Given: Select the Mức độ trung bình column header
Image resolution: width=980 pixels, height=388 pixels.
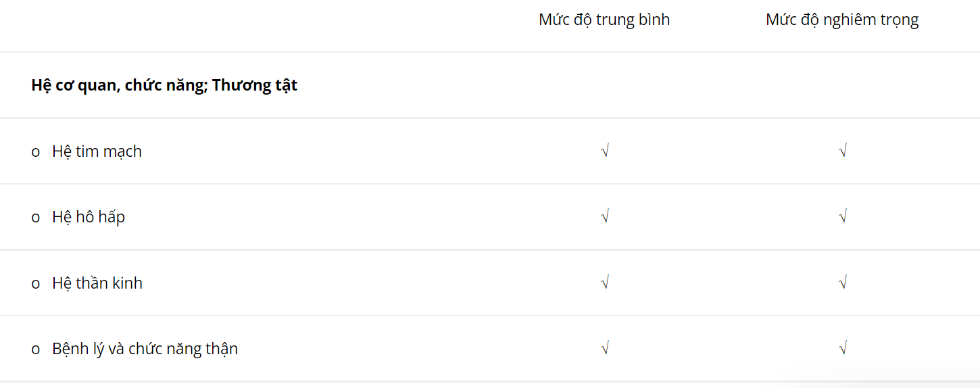Looking at the screenshot, I should [x=604, y=20].
